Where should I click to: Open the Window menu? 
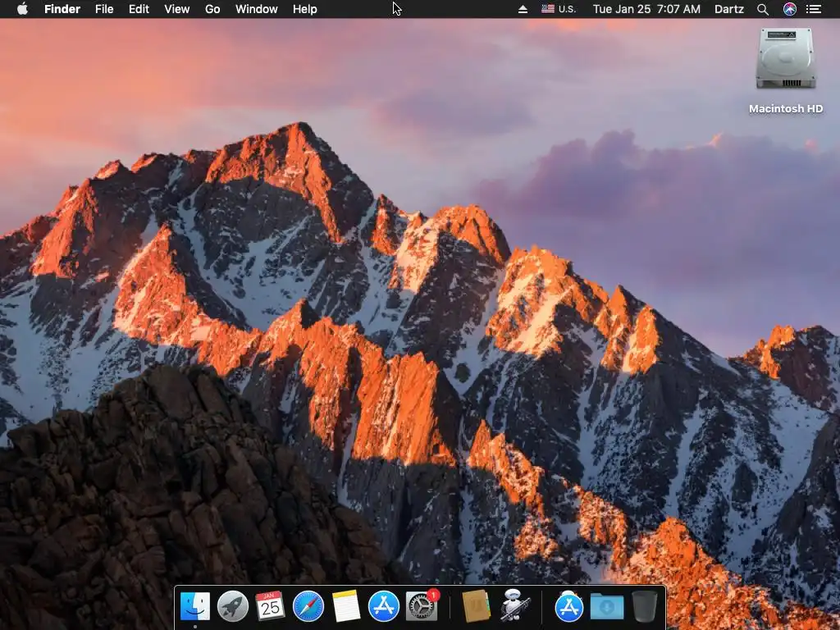(257, 9)
